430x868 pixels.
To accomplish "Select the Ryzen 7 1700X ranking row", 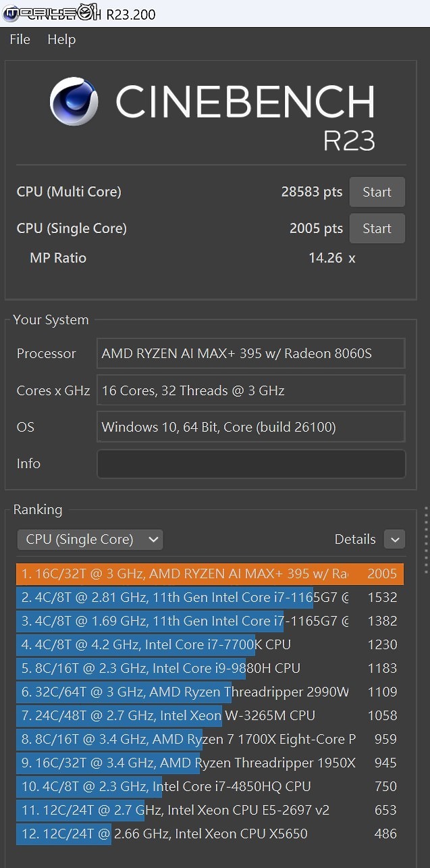I will tap(210, 740).
